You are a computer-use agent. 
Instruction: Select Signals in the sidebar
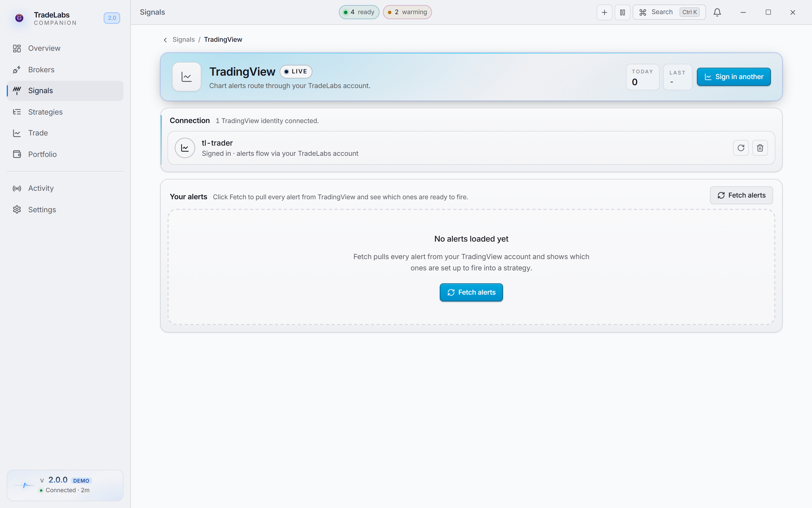pyautogui.click(x=65, y=91)
